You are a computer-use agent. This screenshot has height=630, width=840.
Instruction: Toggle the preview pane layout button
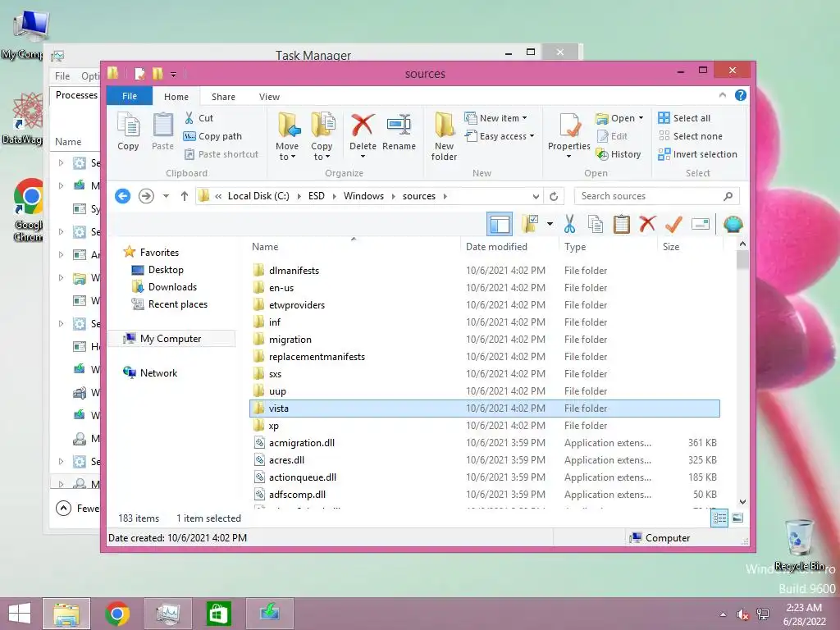click(x=500, y=224)
